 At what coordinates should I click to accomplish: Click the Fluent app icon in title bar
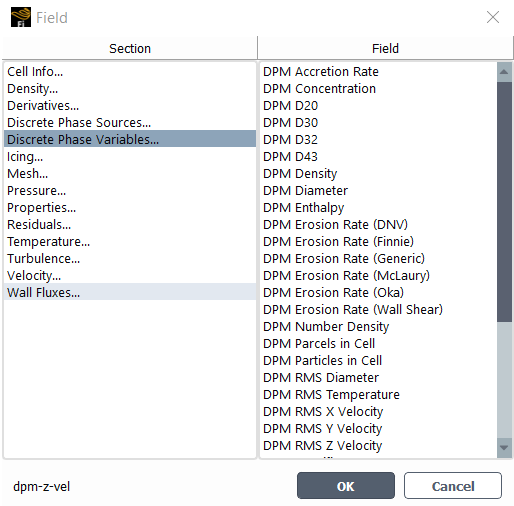[21, 17]
